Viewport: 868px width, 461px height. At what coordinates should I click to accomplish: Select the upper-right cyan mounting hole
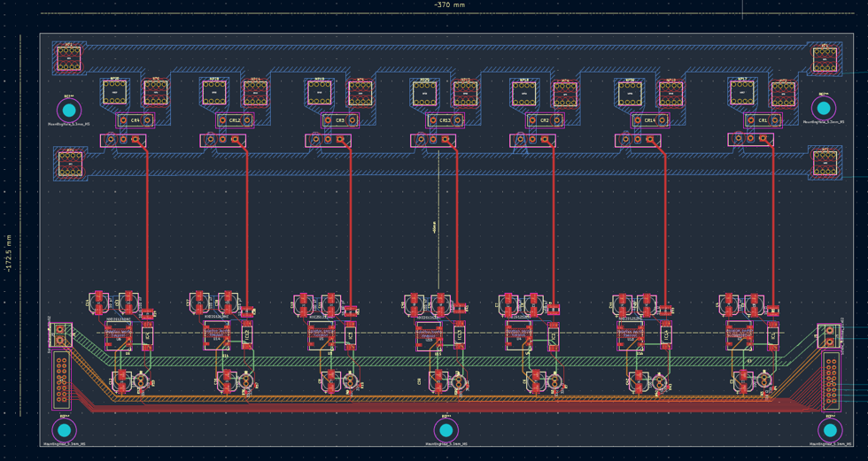pos(824,108)
